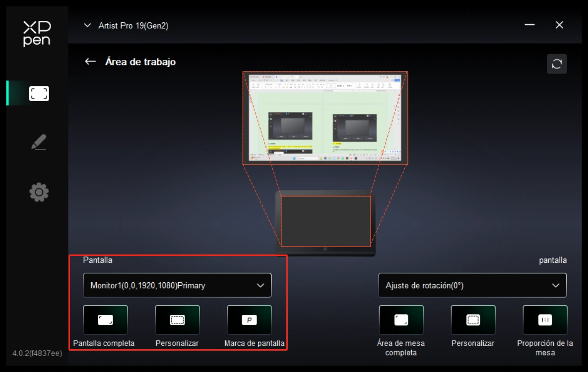Open the pen settings sidebar icon
588x372 pixels.
click(39, 142)
